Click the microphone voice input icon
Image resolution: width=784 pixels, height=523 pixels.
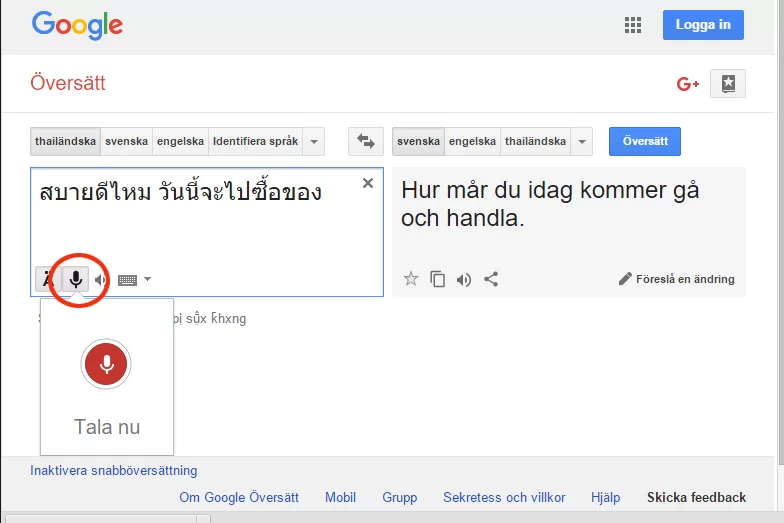coord(76,279)
